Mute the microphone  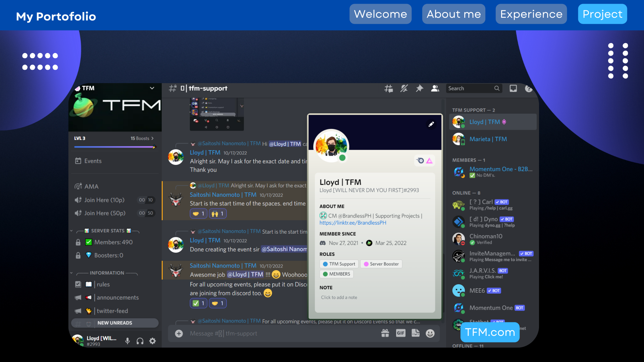click(x=127, y=341)
